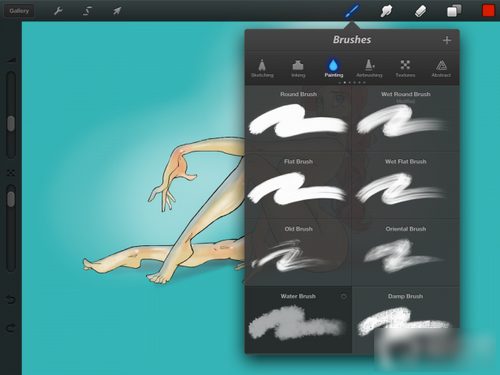Choose the Wet Flat Brush

[406, 186]
